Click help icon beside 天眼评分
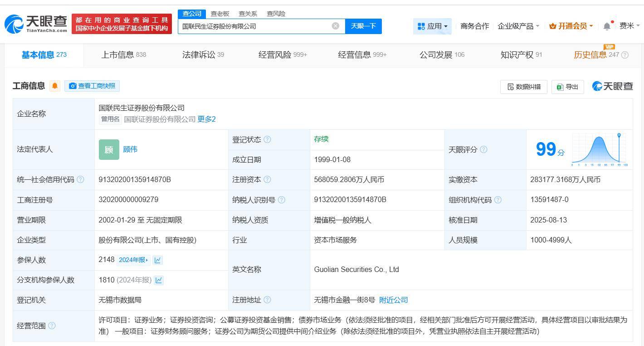 tap(483, 149)
